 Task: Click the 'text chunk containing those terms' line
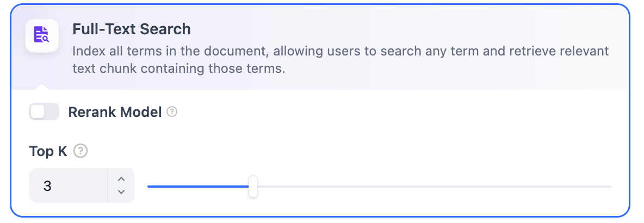point(179,69)
